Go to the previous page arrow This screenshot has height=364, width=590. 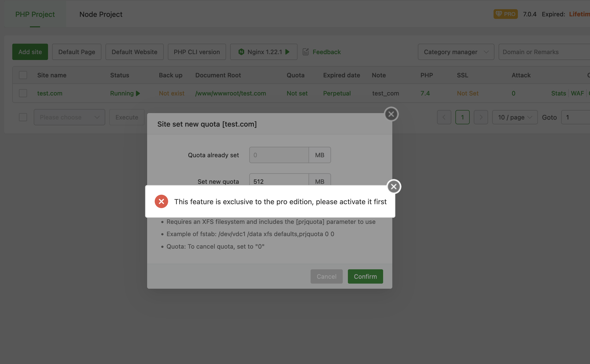[444, 117]
